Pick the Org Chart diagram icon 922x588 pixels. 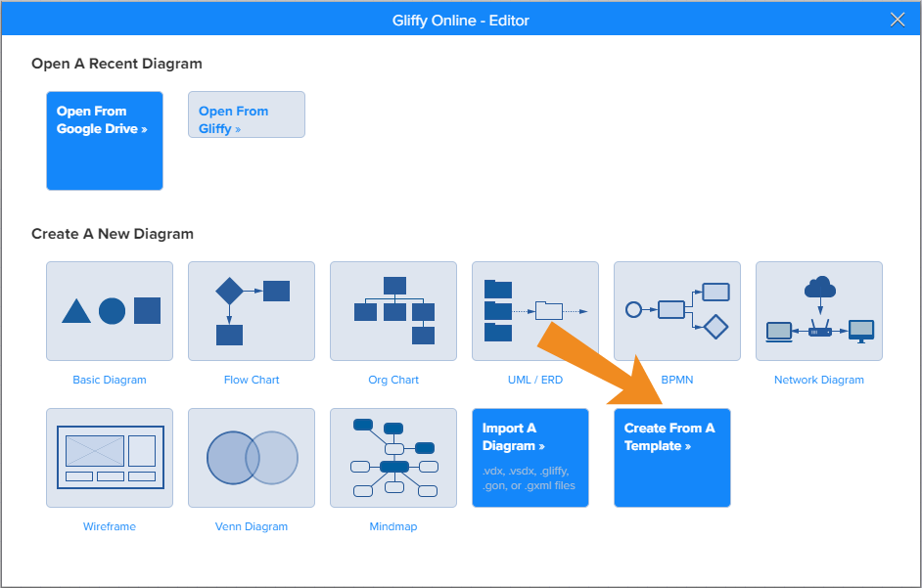click(x=393, y=311)
